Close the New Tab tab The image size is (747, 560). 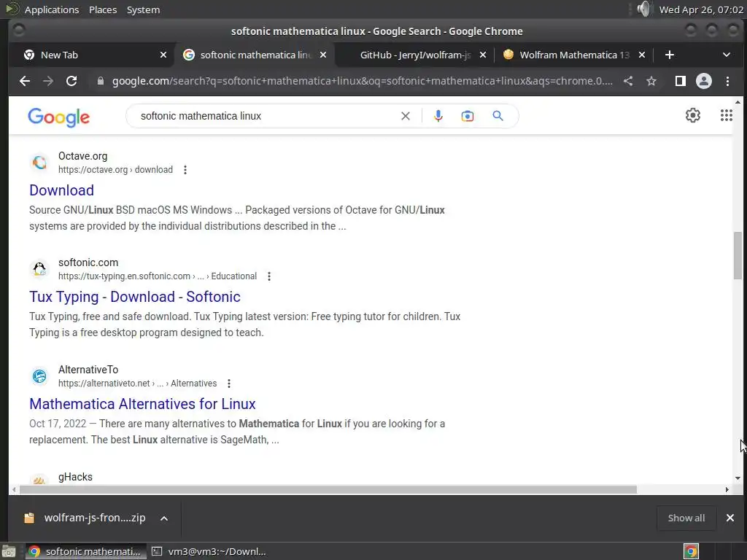click(163, 55)
